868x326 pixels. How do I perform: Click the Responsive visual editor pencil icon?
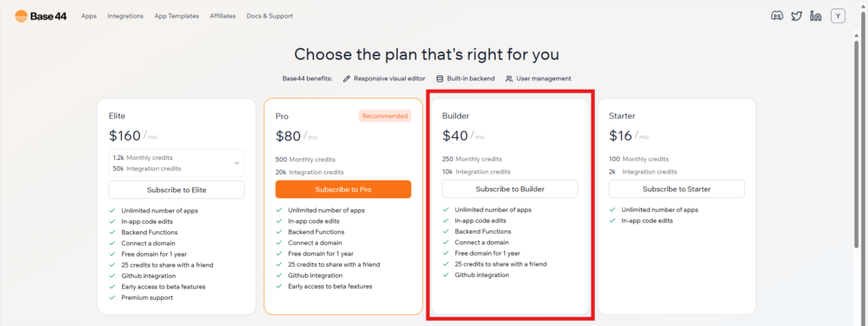point(347,79)
